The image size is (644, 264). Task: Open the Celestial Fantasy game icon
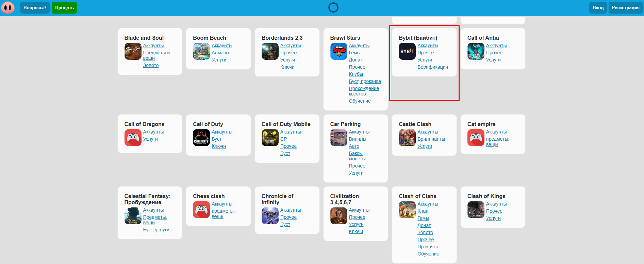click(133, 216)
